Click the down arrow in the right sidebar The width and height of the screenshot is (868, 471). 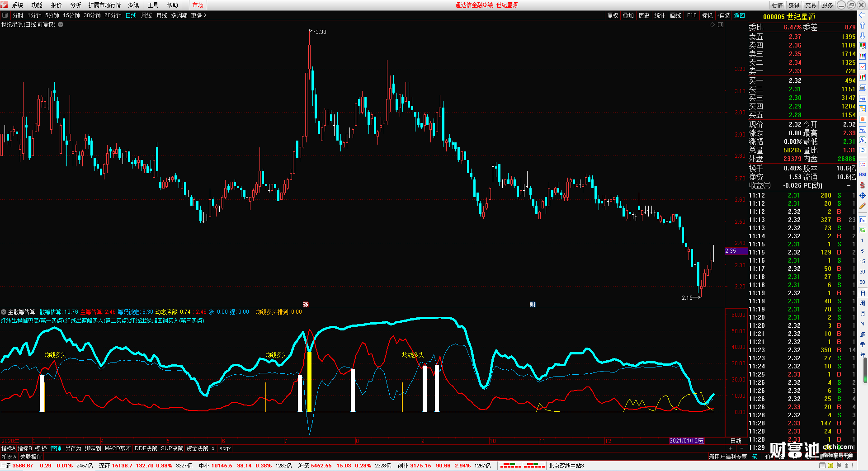coord(863,35)
